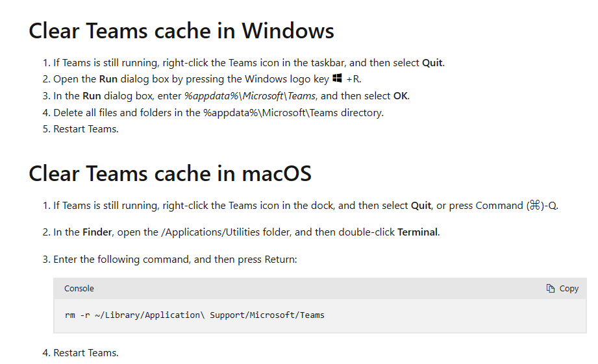
Task: Click the italic %appdata%\Microsoft\Teams path
Action: [x=250, y=95]
